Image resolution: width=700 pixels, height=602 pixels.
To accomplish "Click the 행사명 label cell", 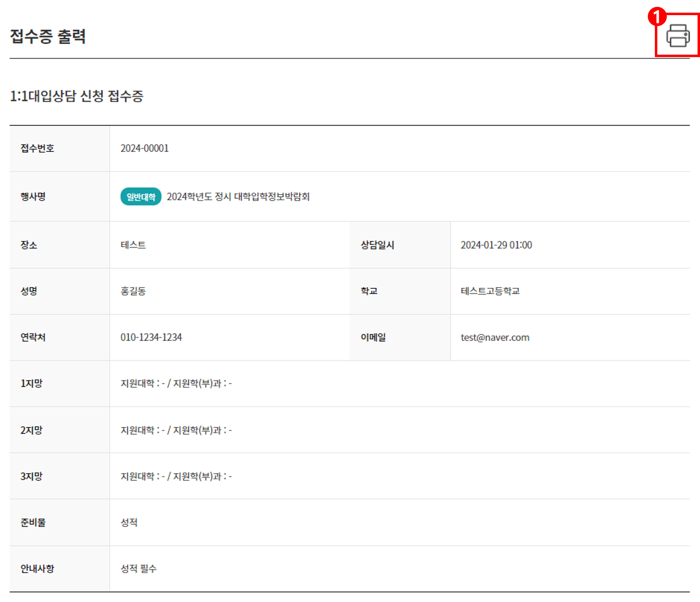I will tap(60, 197).
